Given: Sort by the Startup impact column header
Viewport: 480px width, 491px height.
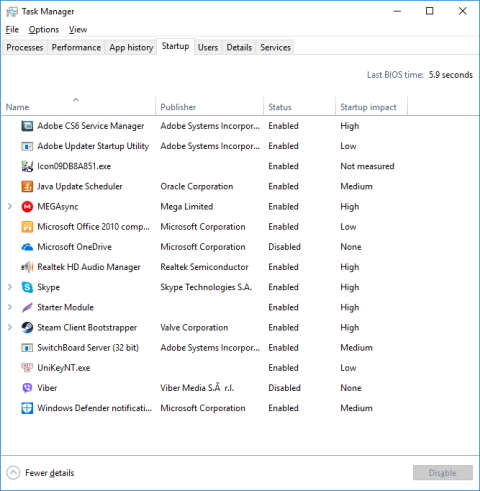Looking at the screenshot, I should click(x=371, y=106).
